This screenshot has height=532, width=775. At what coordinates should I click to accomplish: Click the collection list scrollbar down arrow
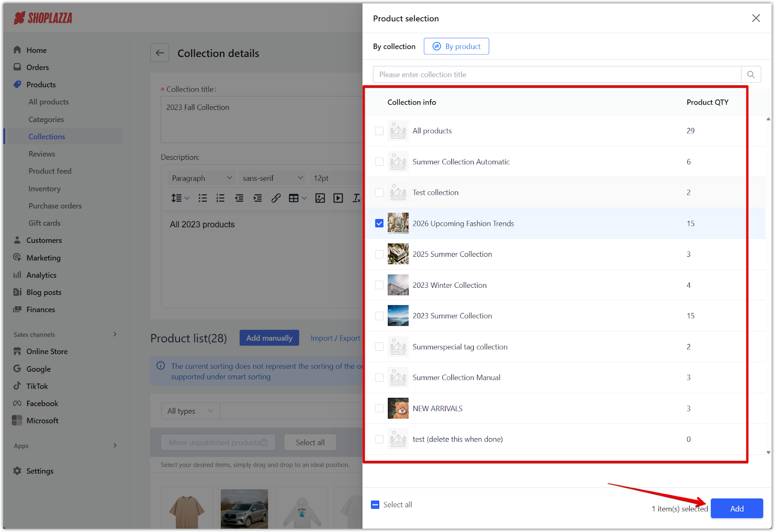point(768,453)
